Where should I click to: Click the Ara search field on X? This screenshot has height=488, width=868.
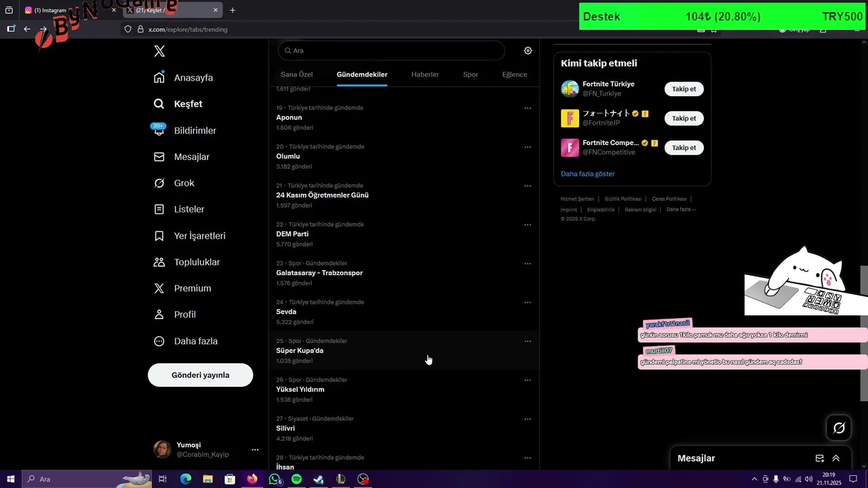point(391,51)
